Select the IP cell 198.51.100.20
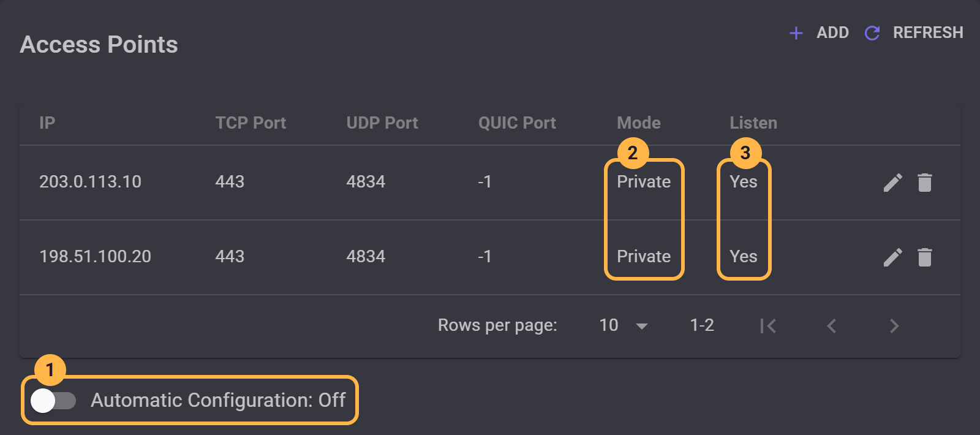This screenshot has height=435, width=980. (95, 257)
